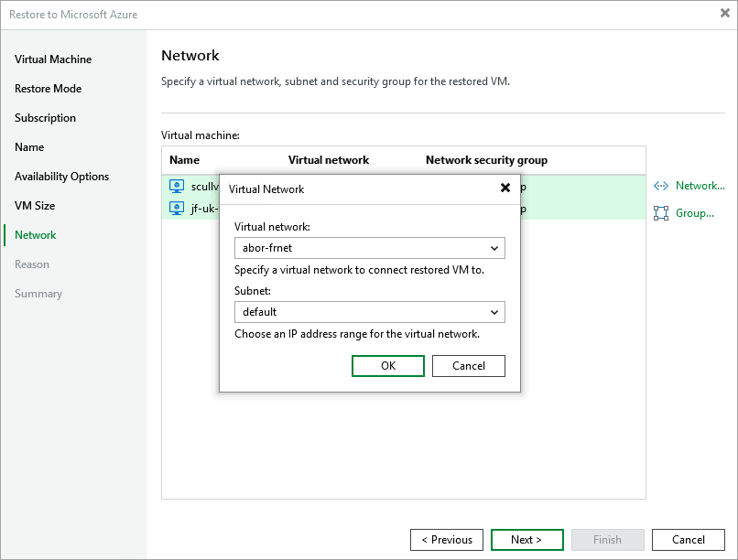The height and width of the screenshot is (560, 738).
Task: Go to Availability Options step
Action: (61, 177)
